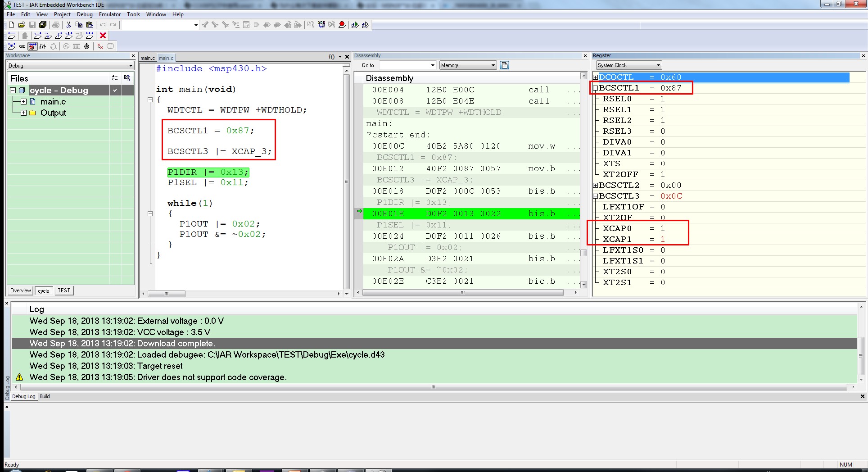
Task: Switch to the Overview workspace tab
Action: point(21,290)
